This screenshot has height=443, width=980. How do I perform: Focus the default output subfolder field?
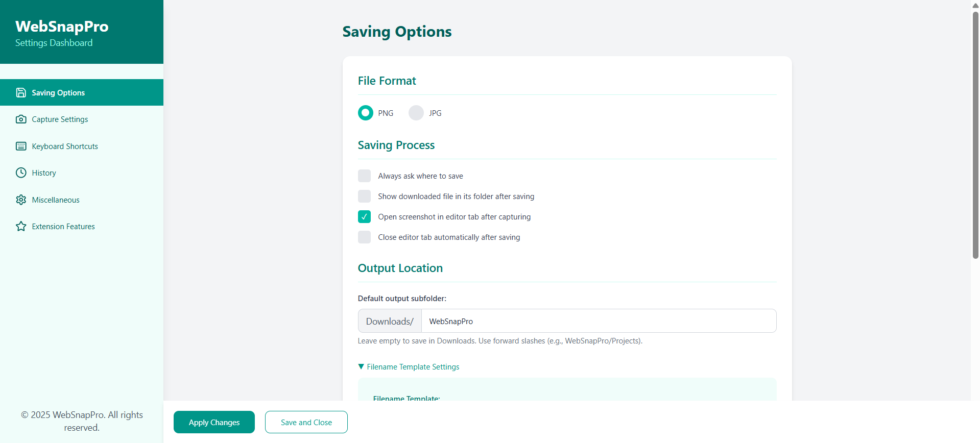click(598, 321)
